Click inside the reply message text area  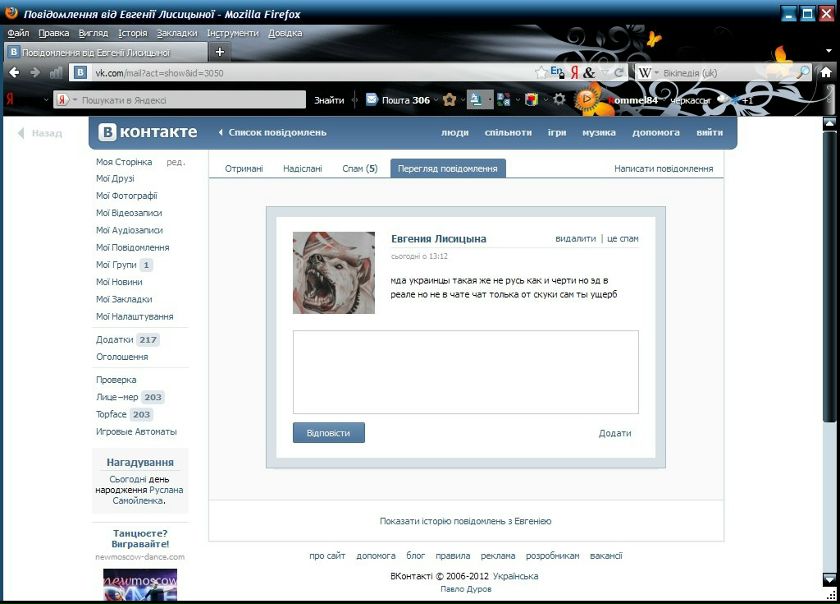pyautogui.click(x=465, y=371)
